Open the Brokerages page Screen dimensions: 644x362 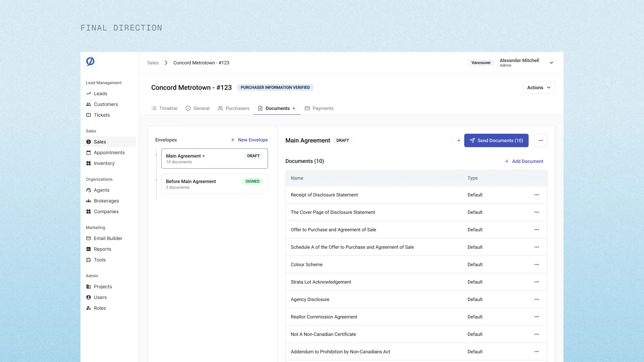click(106, 201)
